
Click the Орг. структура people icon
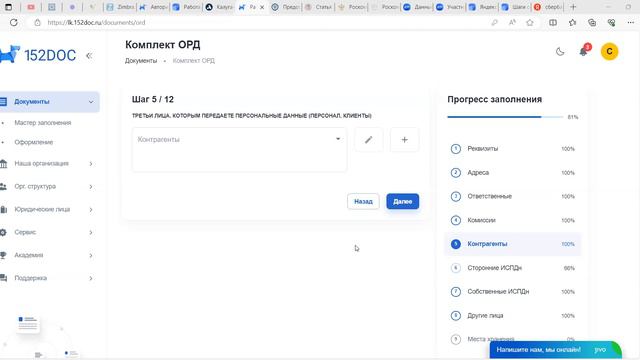pyautogui.click(x=3, y=187)
